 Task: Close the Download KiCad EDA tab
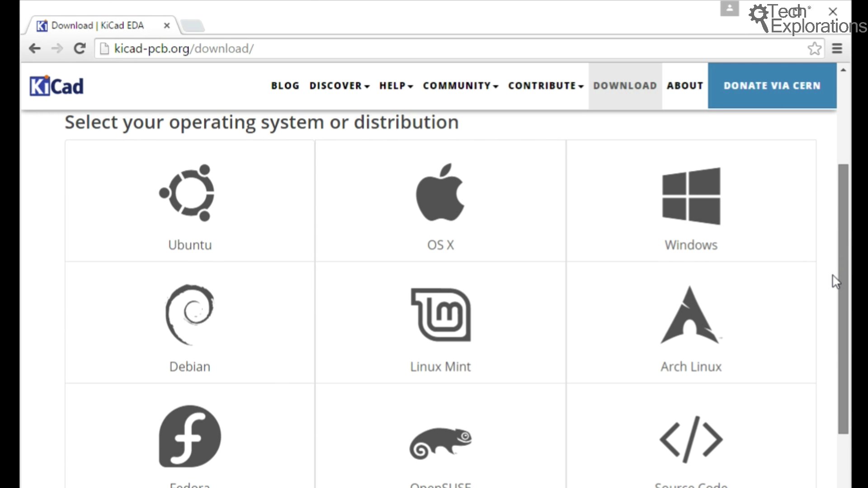click(x=167, y=25)
